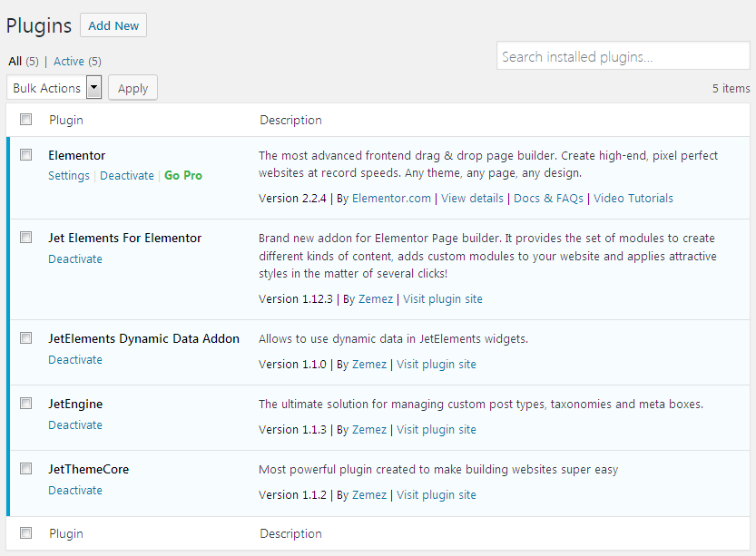The height and width of the screenshot is (556, 756).
Task: Open the Bulk Actions dropdown
Action: (x=54, y=87)
